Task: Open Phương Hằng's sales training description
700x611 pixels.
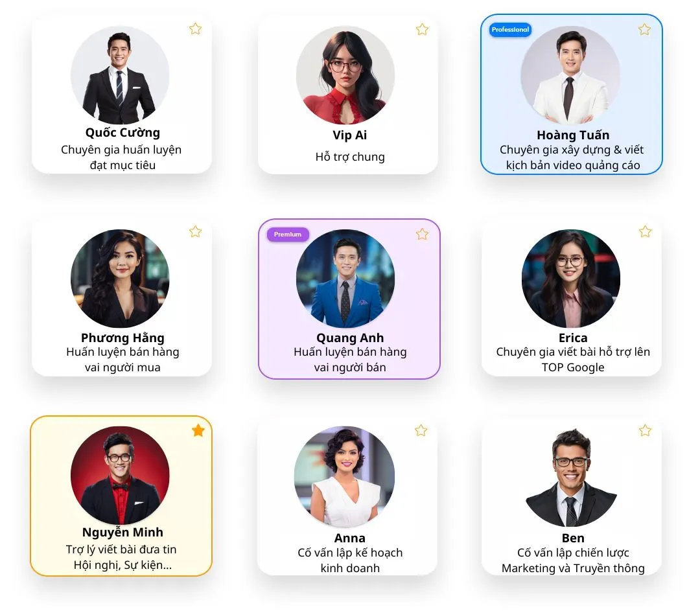Action: click(x=122, y=360)
